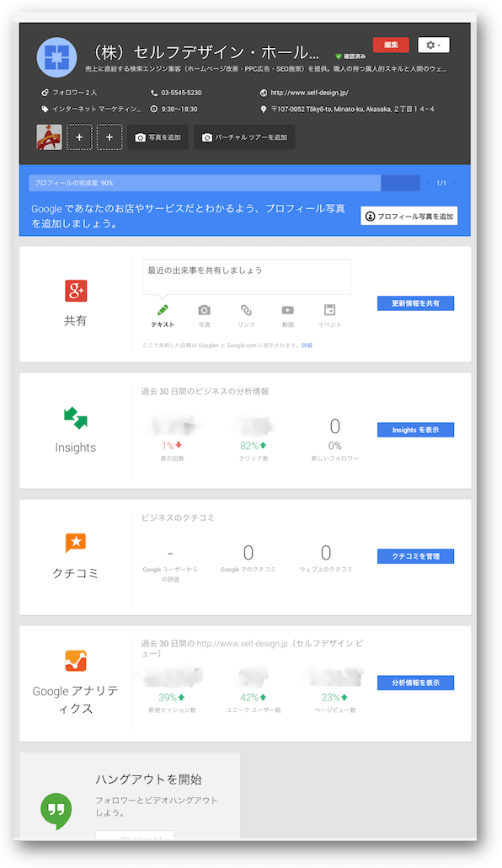Click the インターネット マーケティング category text
This screenshot has width=502, height=868.
pyautogui.click(x=96, y=109)
